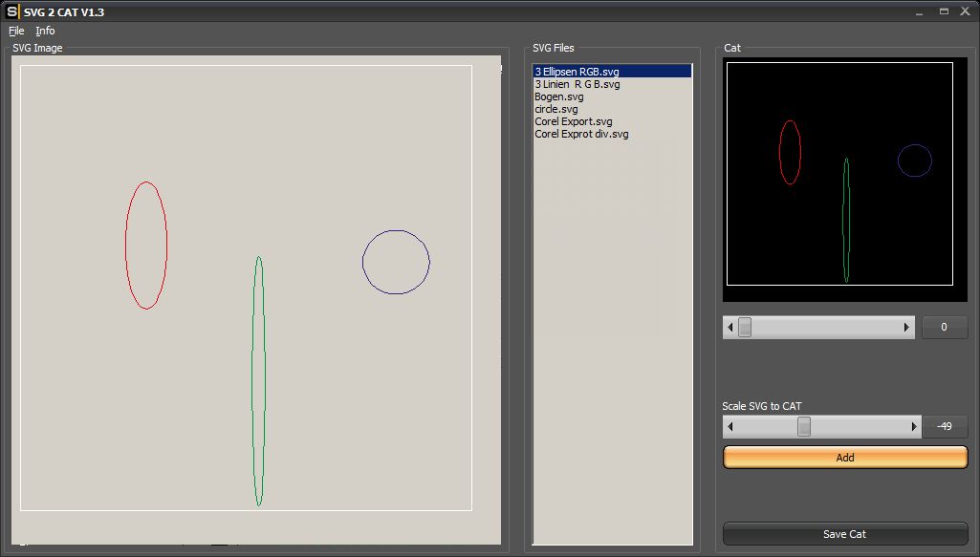The width and height of the screenshot is (980, 557).
Task: Select Corel Export.svg file
Action: click(x=574, y=121)
